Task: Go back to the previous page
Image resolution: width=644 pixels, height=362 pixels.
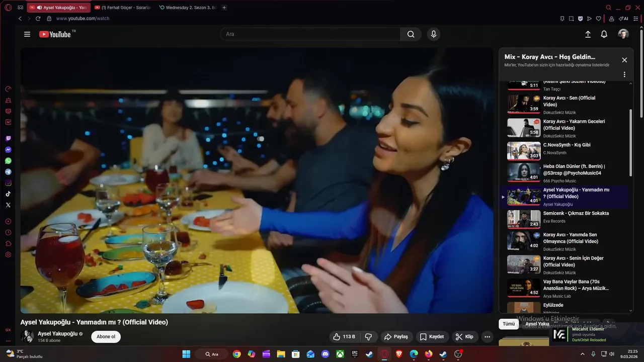Action: point(20,19)
